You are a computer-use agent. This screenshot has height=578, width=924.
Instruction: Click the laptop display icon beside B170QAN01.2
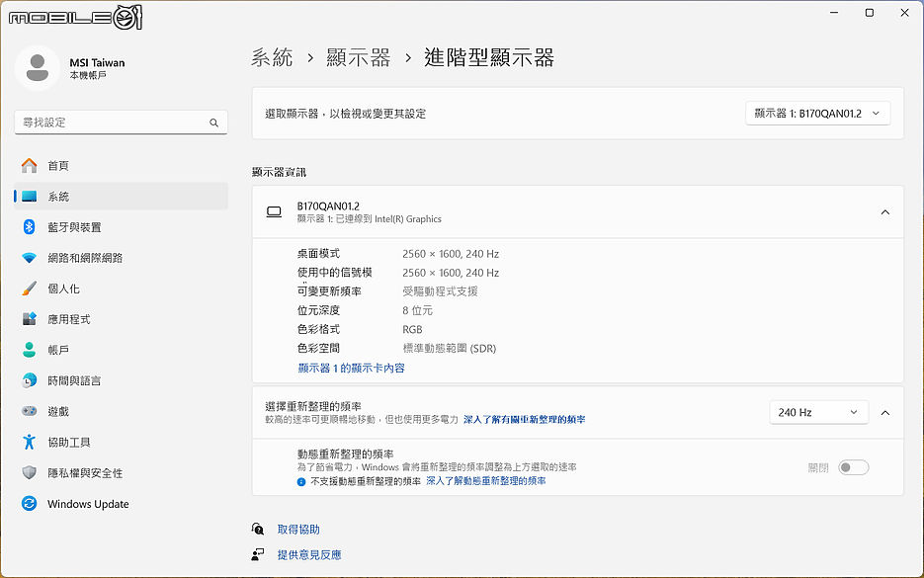point(274,212)
